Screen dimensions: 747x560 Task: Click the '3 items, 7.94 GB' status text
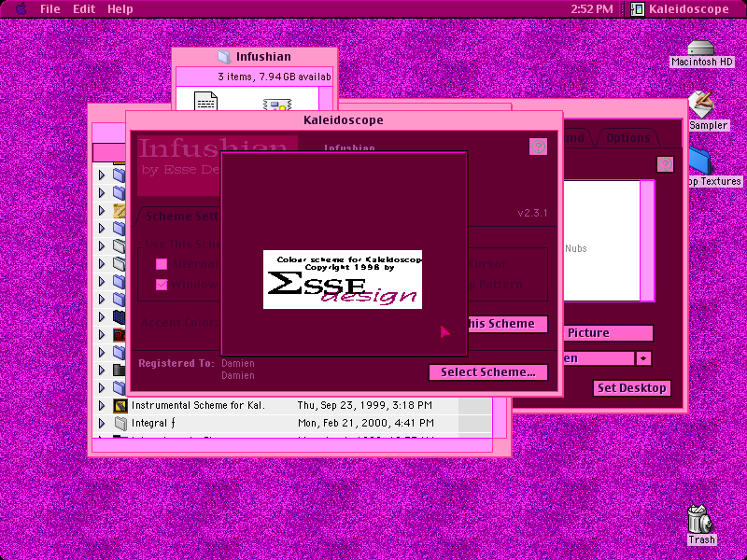[x=275, y=77]
